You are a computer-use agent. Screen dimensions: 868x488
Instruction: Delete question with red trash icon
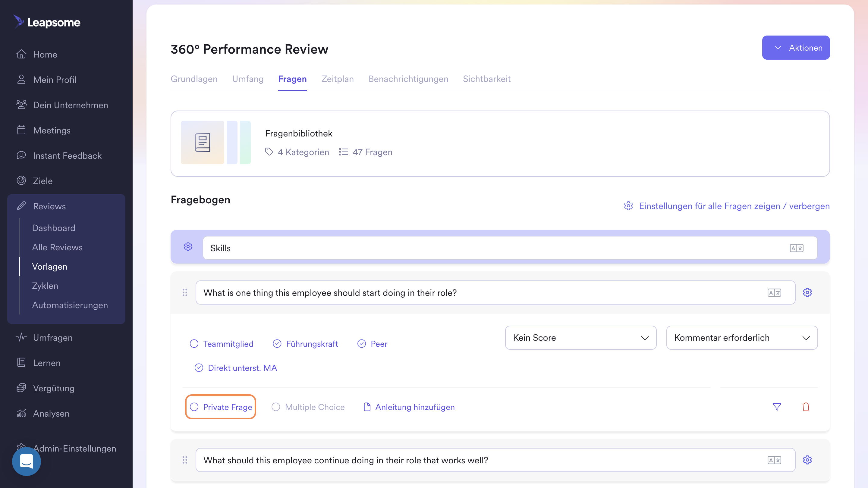click(806, 407)
